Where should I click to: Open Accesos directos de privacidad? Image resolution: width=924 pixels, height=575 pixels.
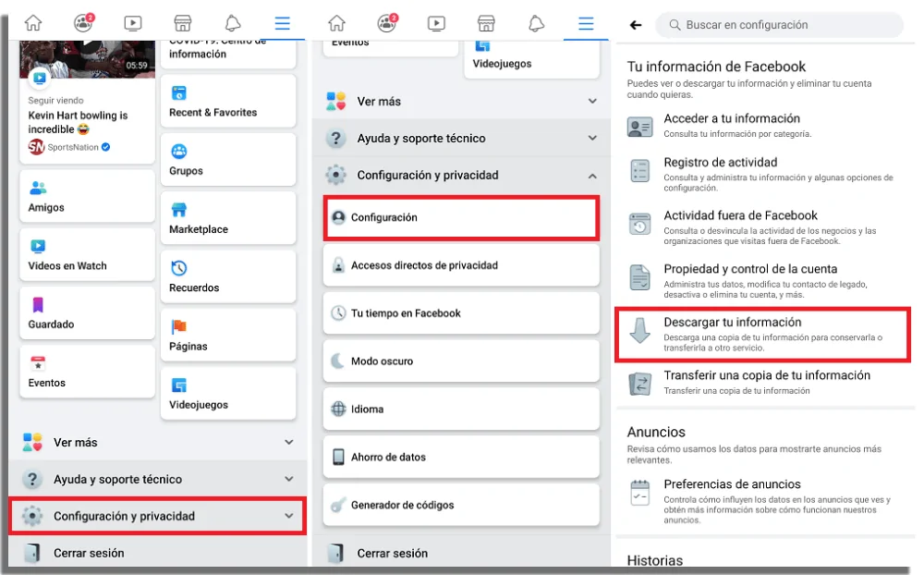pos(460,265)
